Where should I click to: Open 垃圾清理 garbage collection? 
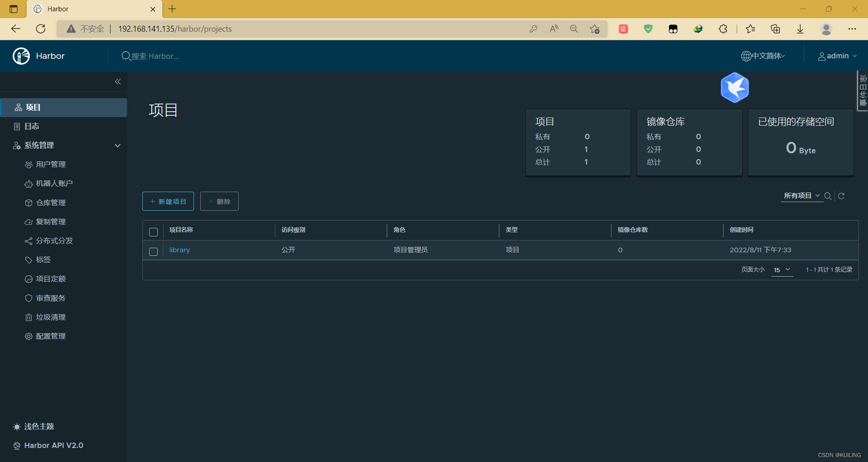(x=51, y=317)
